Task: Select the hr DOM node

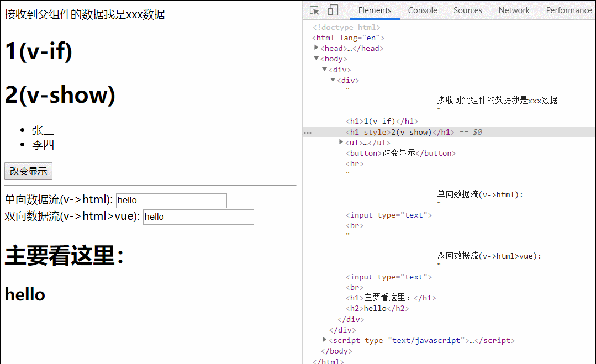Action: [x=354, y=163]
